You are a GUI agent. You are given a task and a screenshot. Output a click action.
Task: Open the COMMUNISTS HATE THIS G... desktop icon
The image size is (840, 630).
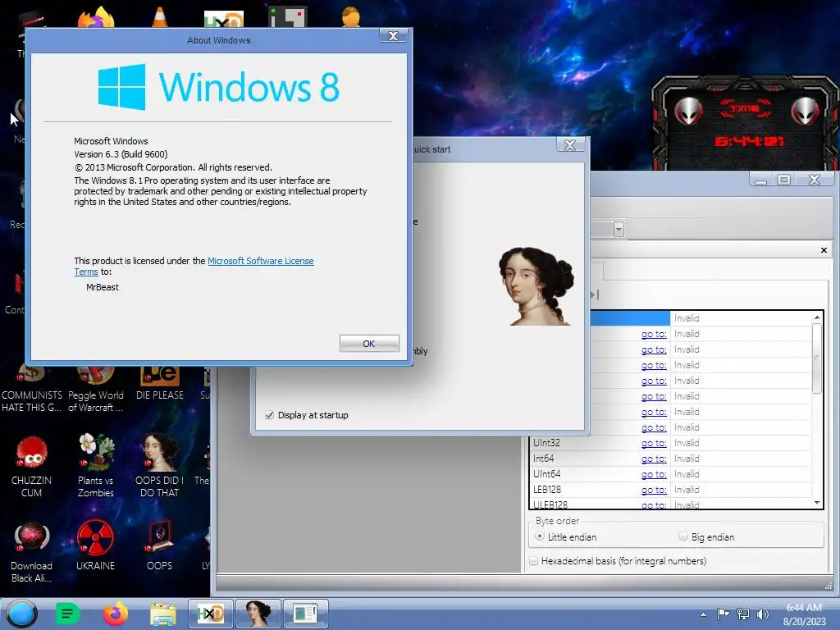click(x=31, y=388)
